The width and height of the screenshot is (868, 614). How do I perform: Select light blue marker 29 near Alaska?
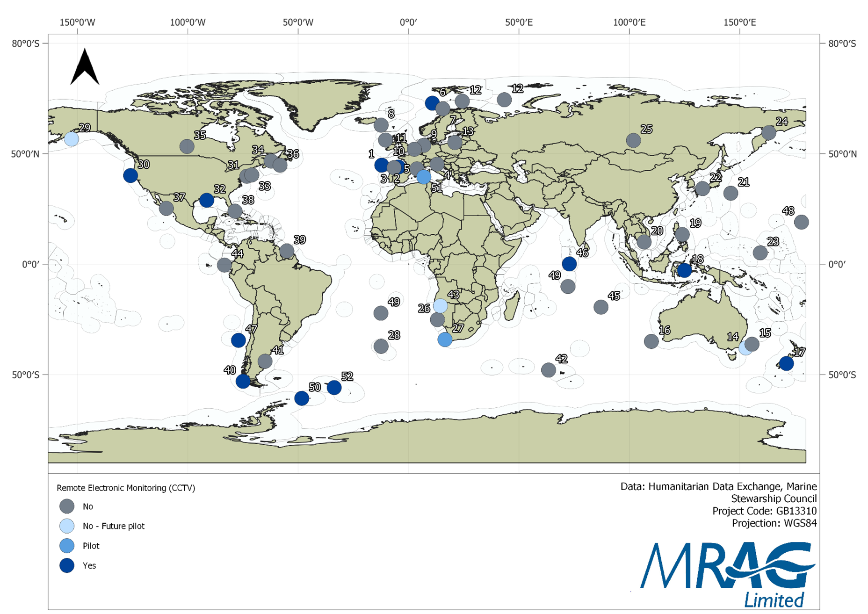click(72, 139)
